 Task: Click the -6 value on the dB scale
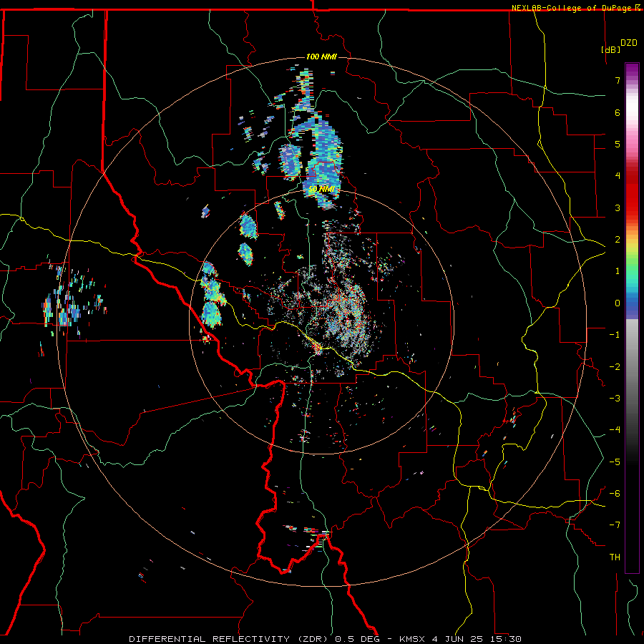[615, 494]
